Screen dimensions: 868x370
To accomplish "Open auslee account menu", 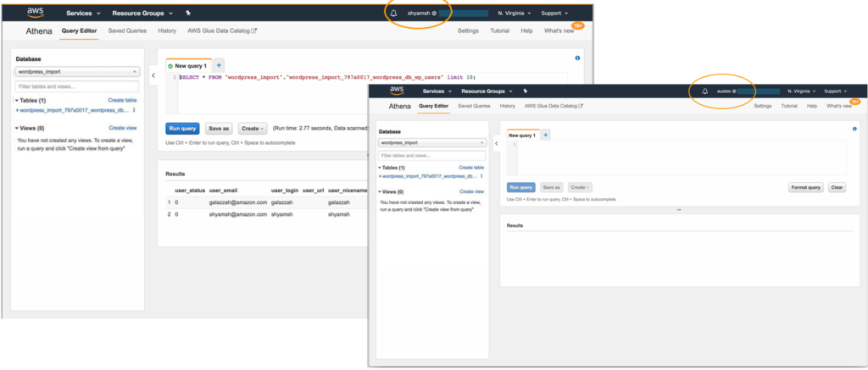I will [x=726, y=91].
